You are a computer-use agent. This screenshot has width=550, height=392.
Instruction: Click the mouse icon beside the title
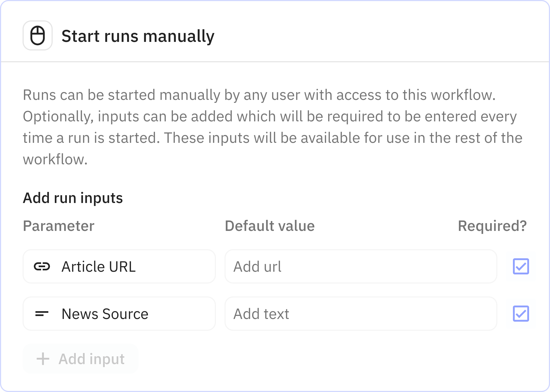(38, 35)
